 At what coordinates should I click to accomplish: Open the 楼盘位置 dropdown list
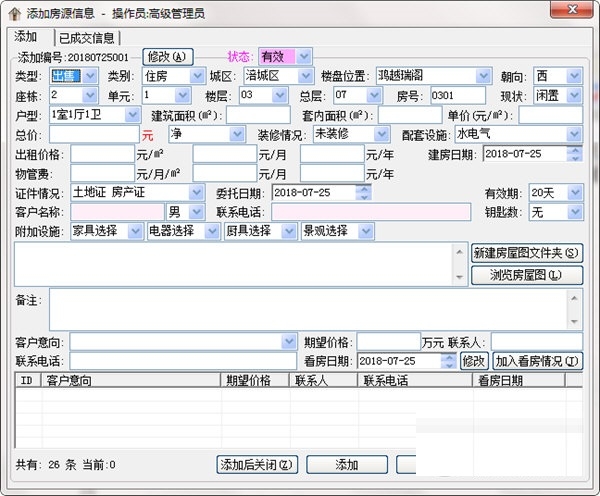tap(483, 76)
